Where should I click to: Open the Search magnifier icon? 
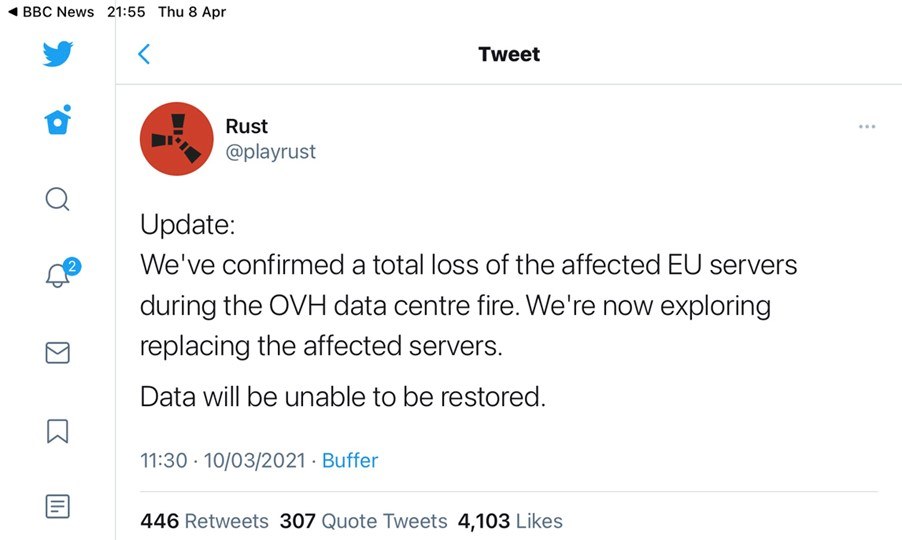[58, 200]
